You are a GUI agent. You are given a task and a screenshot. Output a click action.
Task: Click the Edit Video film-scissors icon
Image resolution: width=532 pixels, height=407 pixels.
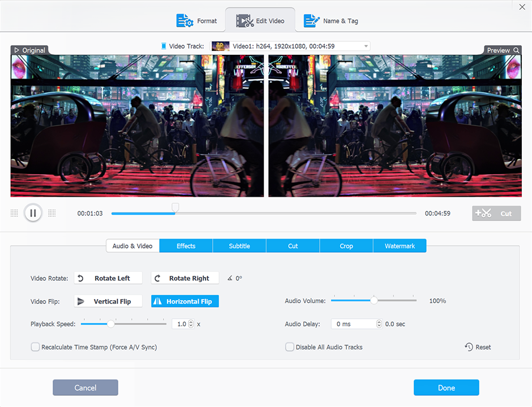coord(244,21)
